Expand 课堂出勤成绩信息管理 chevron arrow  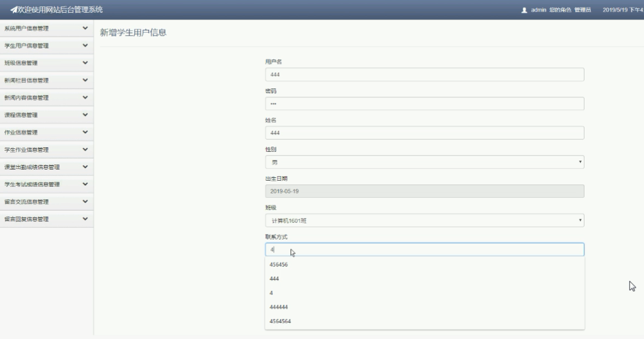pos(85,167)
